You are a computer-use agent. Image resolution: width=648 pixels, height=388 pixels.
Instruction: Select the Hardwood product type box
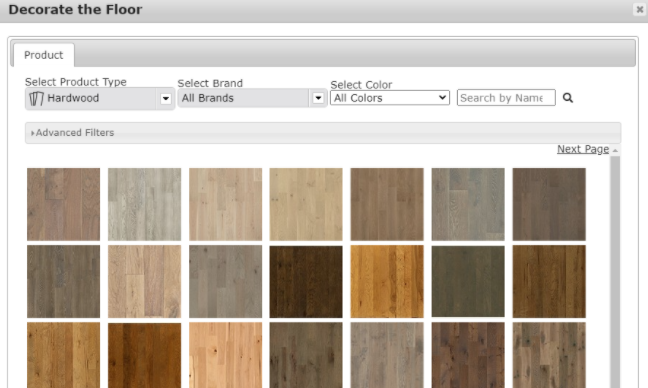click(100, 98)
